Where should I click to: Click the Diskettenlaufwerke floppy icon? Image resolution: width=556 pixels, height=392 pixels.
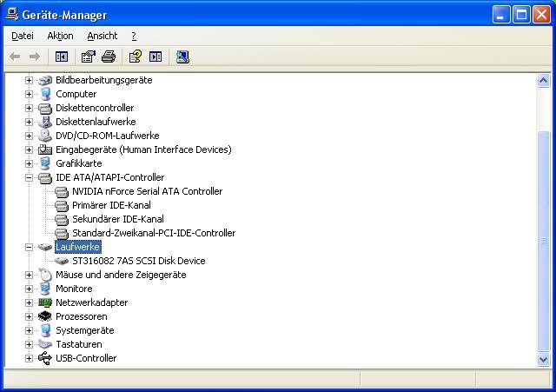pos(45,122)
